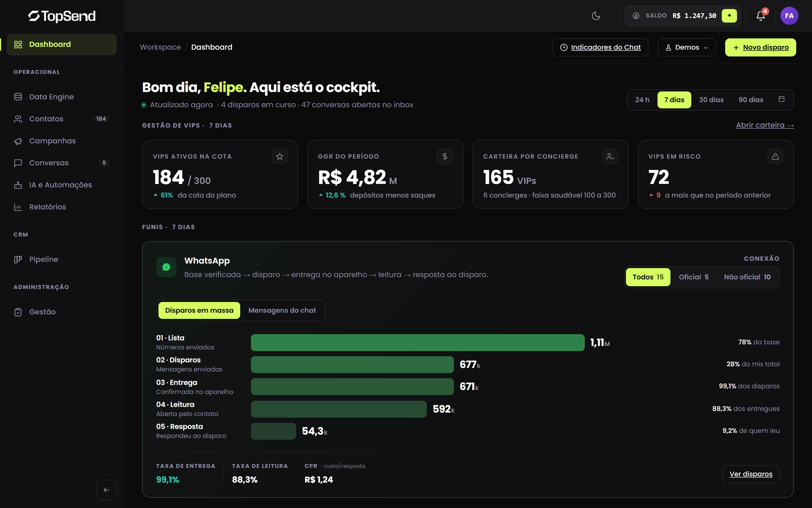Viewport: 812px width, 508px height.
Task: Switch to Mensagens do chat tab
Action: coord(282,310)
